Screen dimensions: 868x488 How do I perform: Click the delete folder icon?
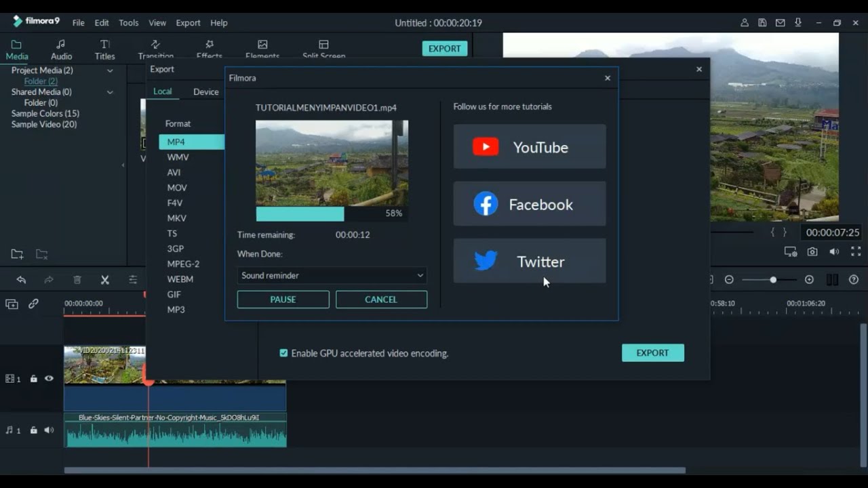[41, 254]
